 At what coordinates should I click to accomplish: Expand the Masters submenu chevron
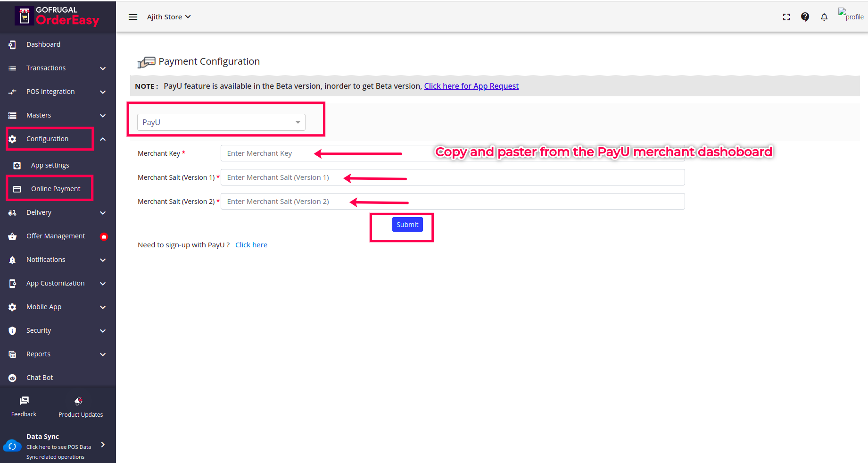pyautogui.click(x=103, y=116)
